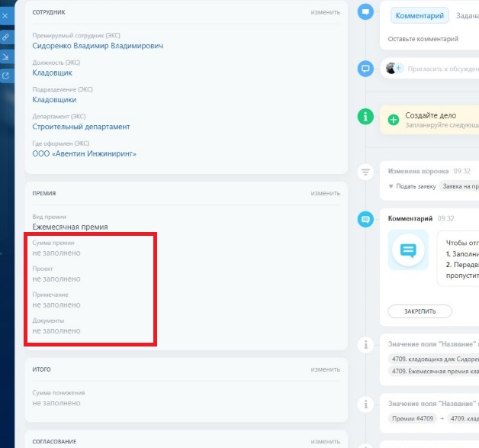479x448 pixels.
Task: Click 'изменить' in the Итого section
Action: pyautogui.click(x=325, y=369)
